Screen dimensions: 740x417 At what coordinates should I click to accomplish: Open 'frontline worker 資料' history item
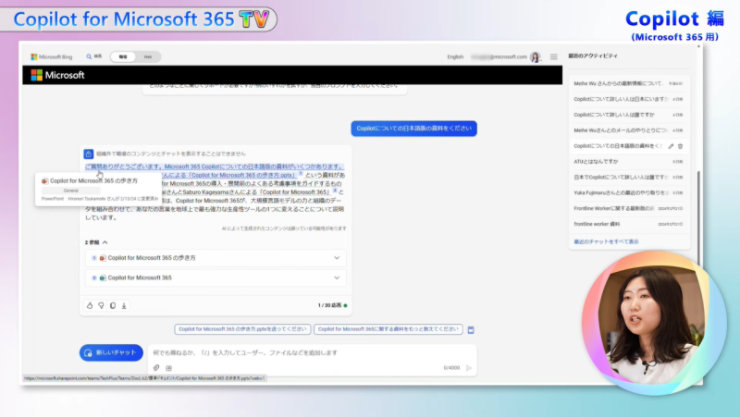[x=628, y=224]
